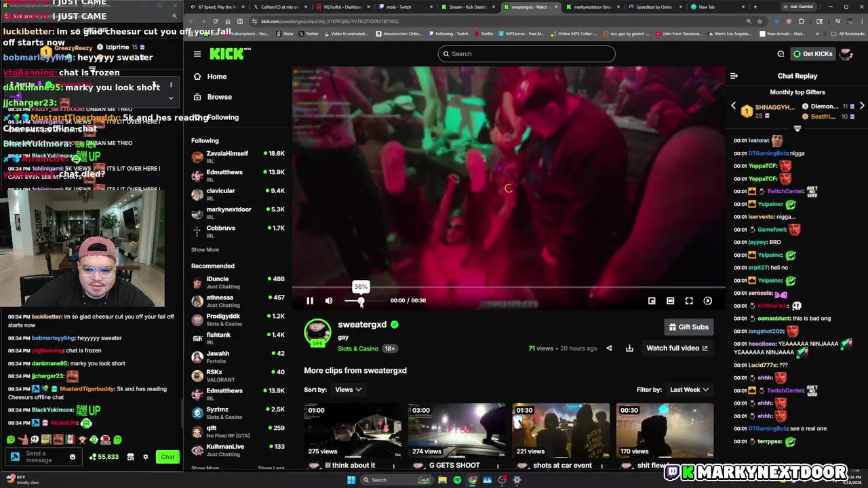
Task: Switch to the 'Stream - Kick Dashboard' browser tab
Action: [468, 7]
